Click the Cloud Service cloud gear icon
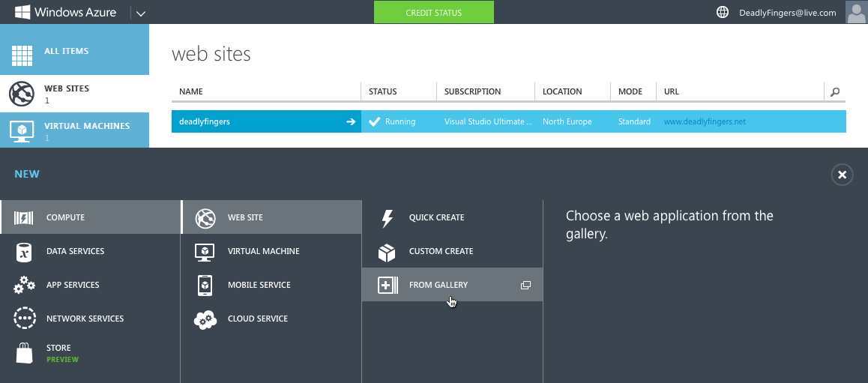Viewport: 868px width, 383px height. 205,319
